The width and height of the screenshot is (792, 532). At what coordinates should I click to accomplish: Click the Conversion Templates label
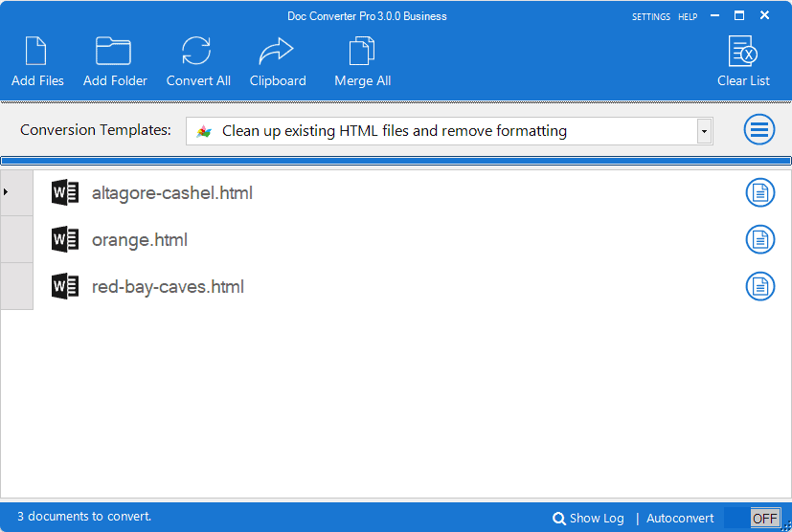(x=96, y=130)
